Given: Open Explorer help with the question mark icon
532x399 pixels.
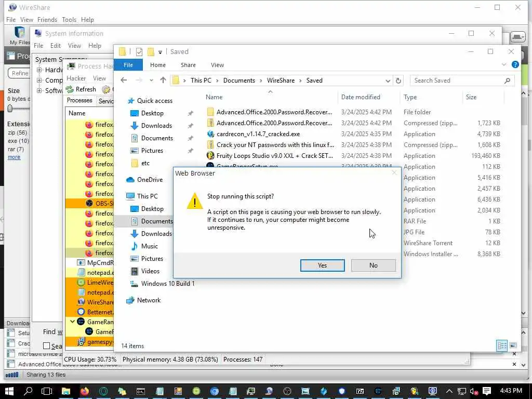Looking at the screenshot, I should pos(515,64).
